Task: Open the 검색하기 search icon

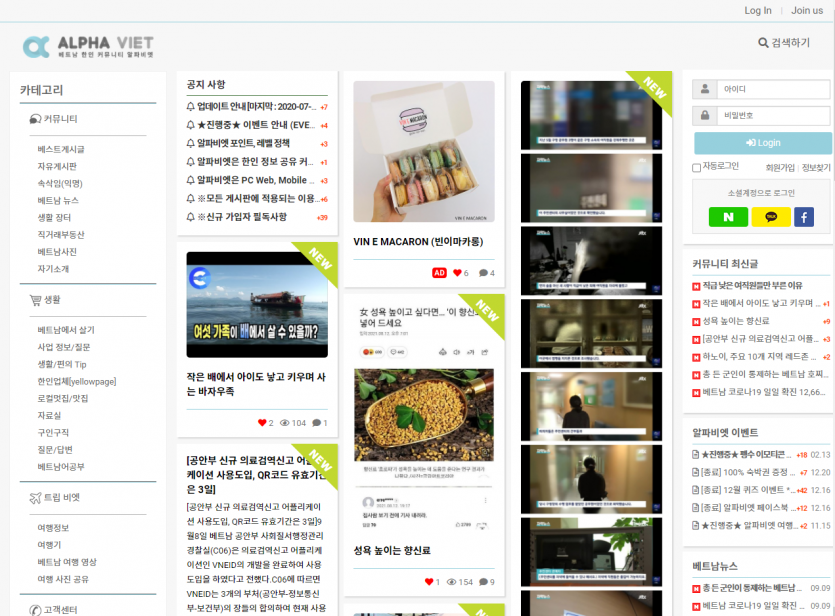Action: (764, 43)
